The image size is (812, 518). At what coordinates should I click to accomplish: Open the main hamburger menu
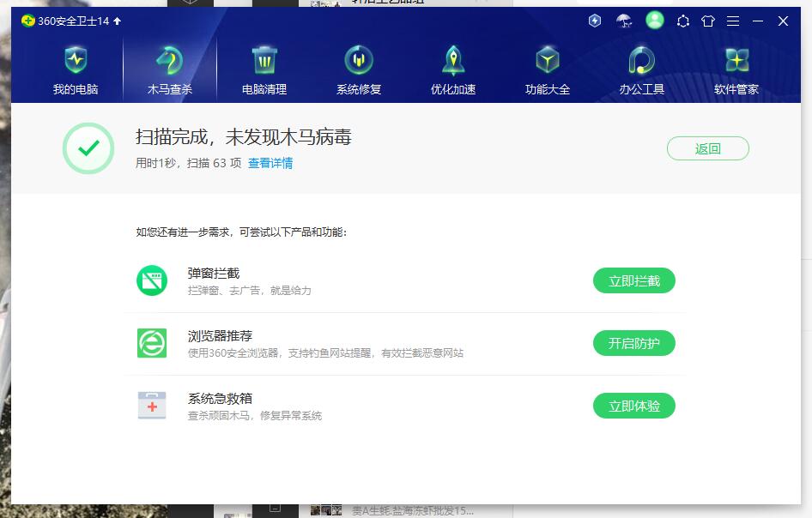(733, 21)
